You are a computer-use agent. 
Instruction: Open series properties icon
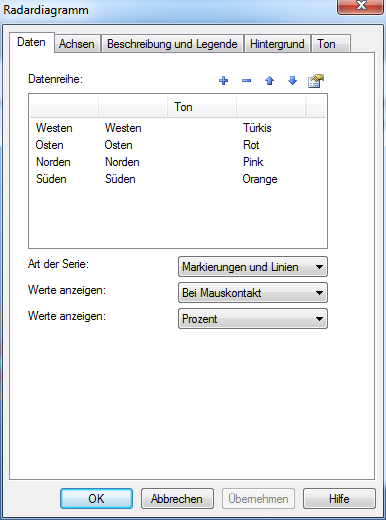pos(316,81)
